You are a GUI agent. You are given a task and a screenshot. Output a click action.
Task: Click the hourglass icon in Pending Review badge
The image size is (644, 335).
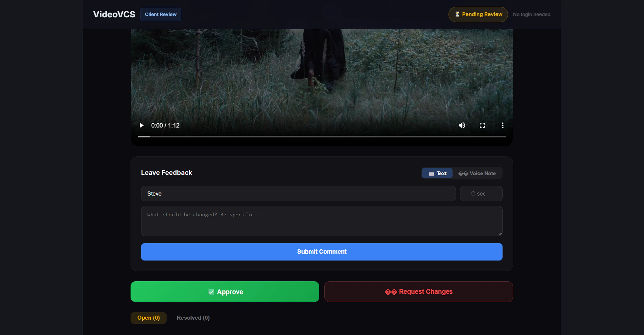457,14
